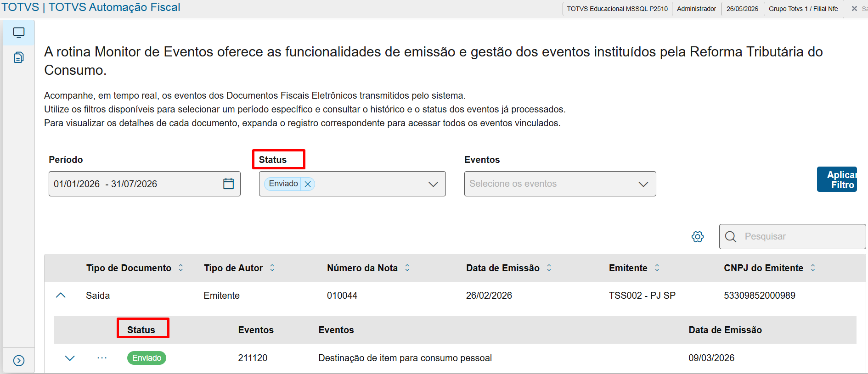Click the Data de Emissão sub-table header
Screen dimensions: 868x374
tap(725, 330)
